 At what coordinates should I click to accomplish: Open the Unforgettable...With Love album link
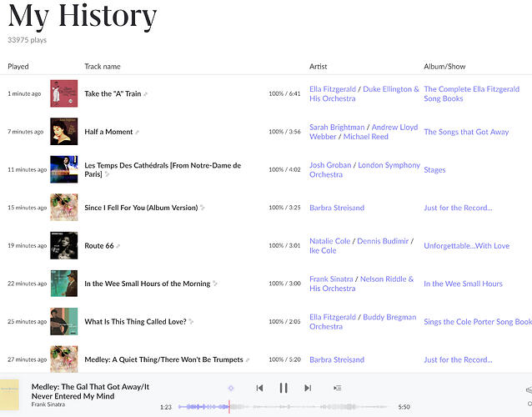(466, 246)
